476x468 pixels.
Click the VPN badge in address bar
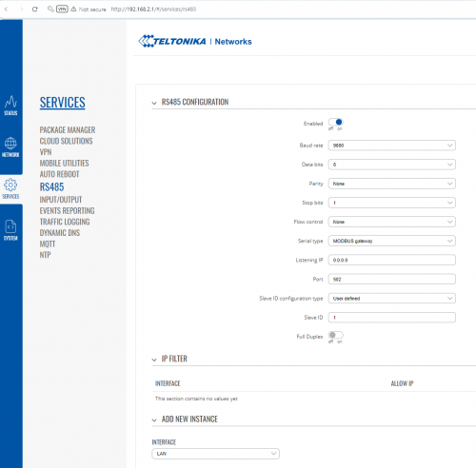(62, 10)
